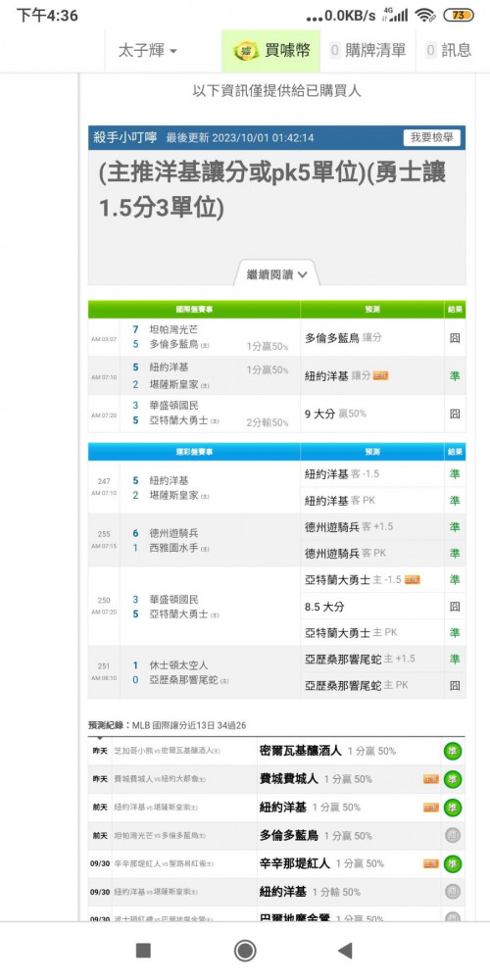The image size is (490, 980).
Task: Tap orange main-pick tag beside 辛辛那堤紅人
Action: point(430,863)
